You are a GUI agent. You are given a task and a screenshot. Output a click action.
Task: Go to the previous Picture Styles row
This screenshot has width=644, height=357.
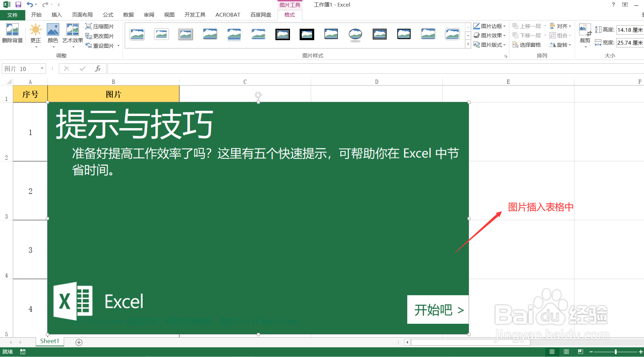(x=468, y=27)
